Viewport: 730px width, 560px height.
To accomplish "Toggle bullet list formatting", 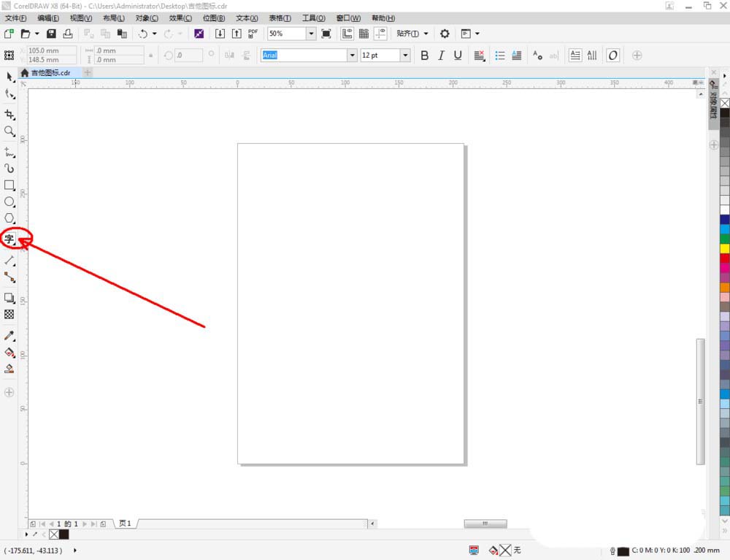I will click(x=500, y=55).
